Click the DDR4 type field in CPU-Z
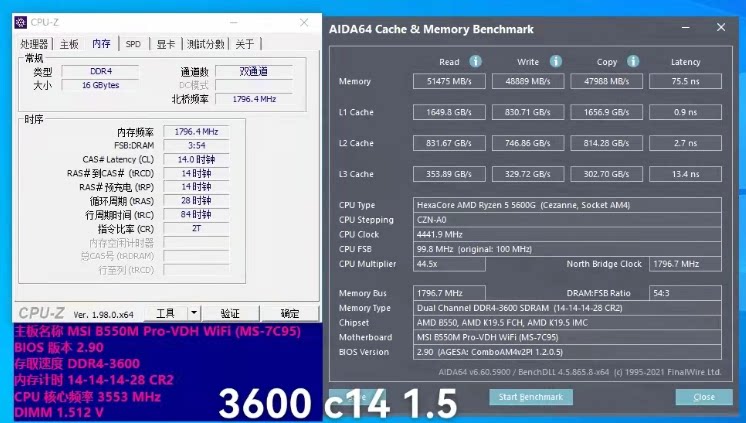The width and height of the screenshot is (746, 423). (x=100, y=71)
